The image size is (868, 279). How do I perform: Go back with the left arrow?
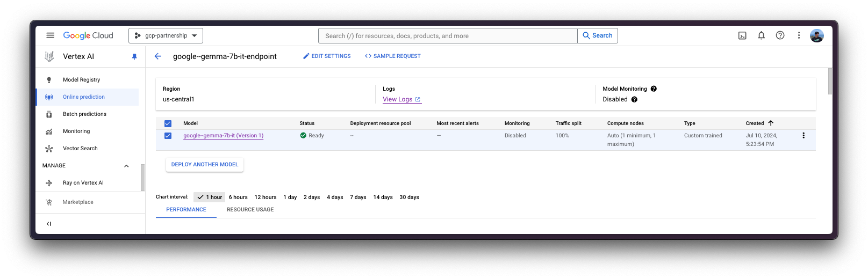[158, 56]
